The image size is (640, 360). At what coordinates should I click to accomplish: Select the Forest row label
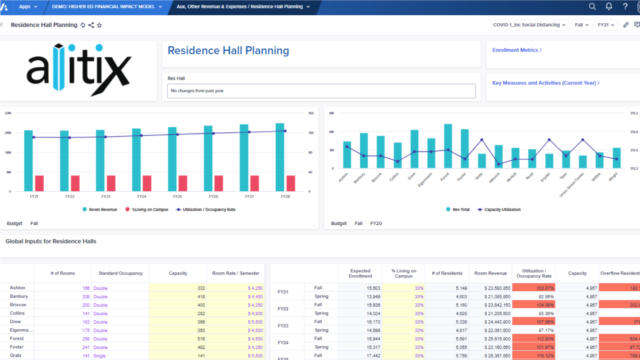pos(18,338)
